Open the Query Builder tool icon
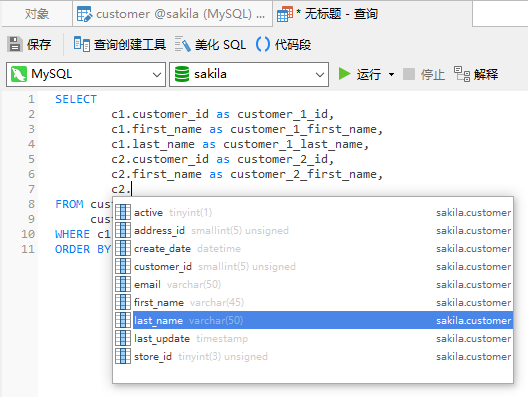 pos(81,44)
